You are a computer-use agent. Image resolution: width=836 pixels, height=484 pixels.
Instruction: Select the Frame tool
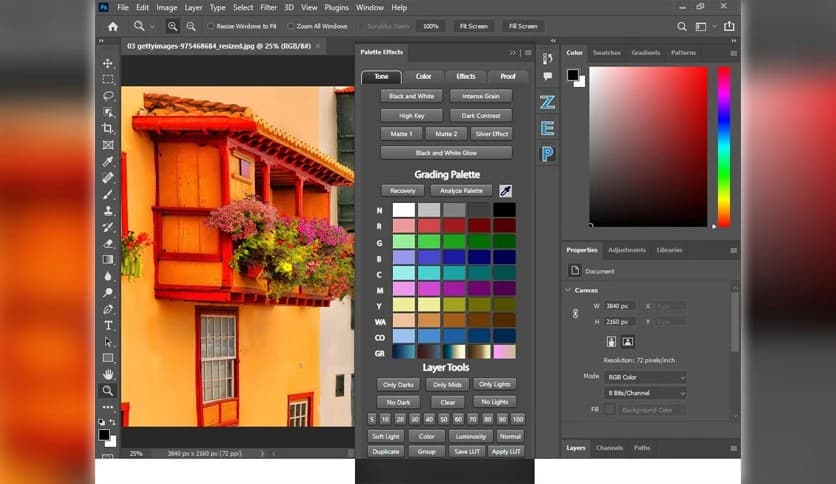pyautogui.click(x=108, y=145)
